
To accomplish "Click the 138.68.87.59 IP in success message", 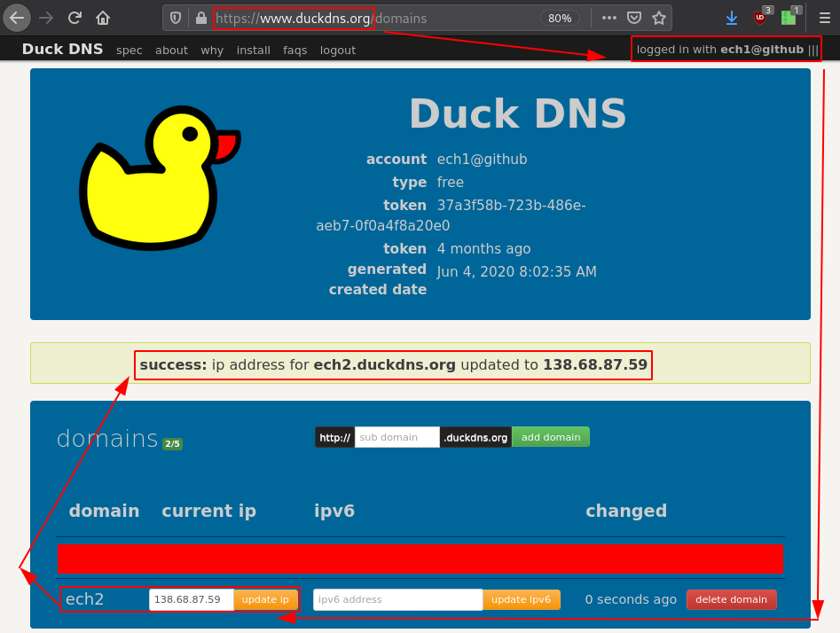I will tap(595, 364).
